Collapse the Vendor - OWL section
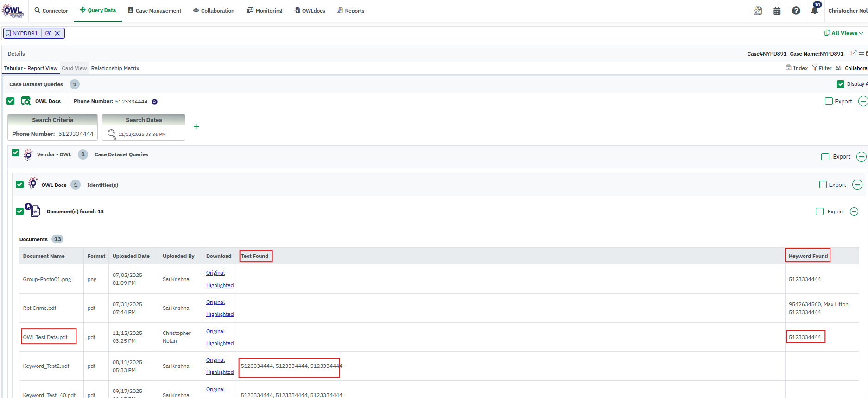The image size is (868, 398). pos(861,157)
